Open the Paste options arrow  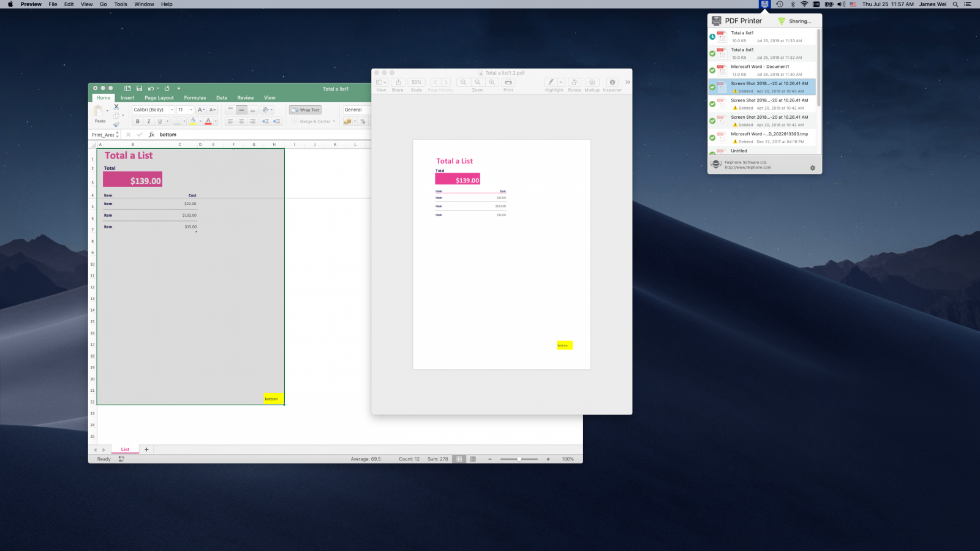click(x=108, y=111)
